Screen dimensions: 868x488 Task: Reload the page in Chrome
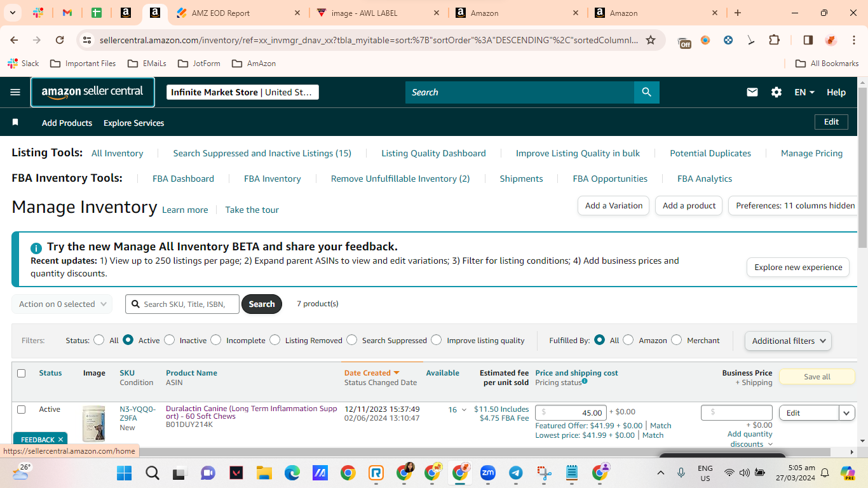pyautogui.click(x=60, y=40)
